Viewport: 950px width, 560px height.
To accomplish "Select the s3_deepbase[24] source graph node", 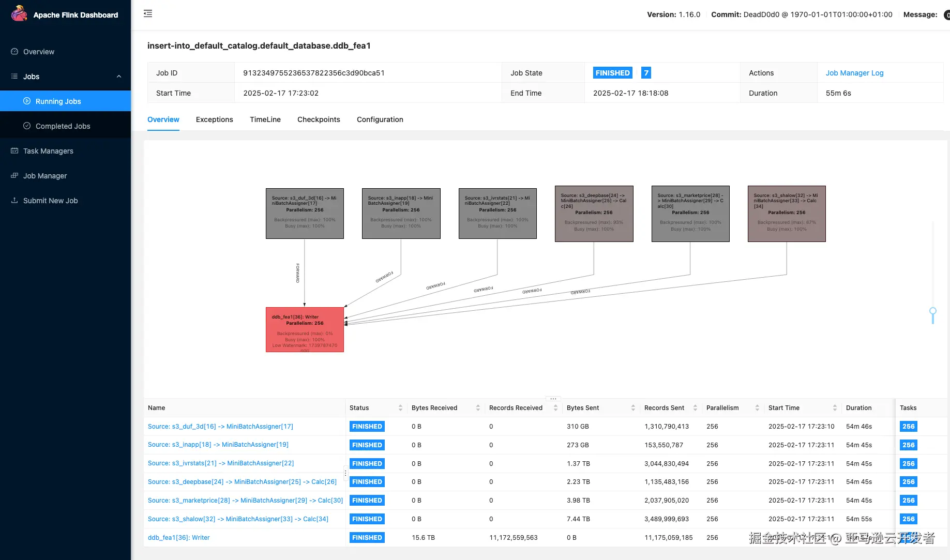I will [x=594, y=214].
